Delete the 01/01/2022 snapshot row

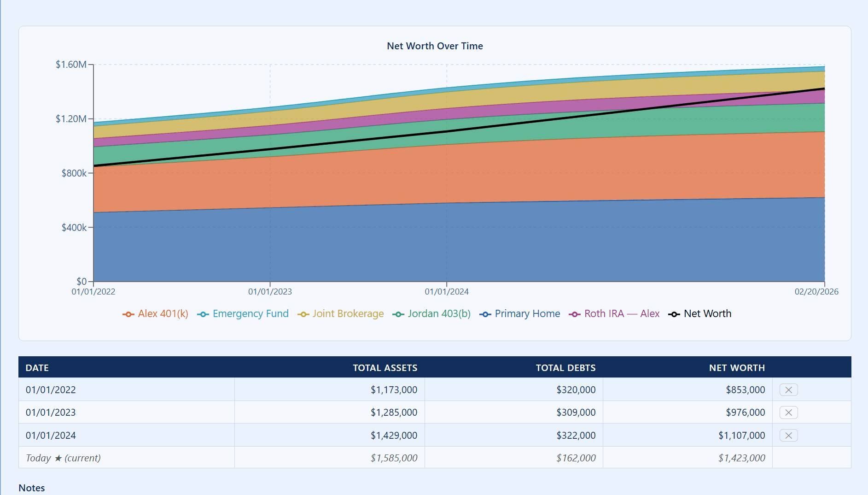[788, 390]
